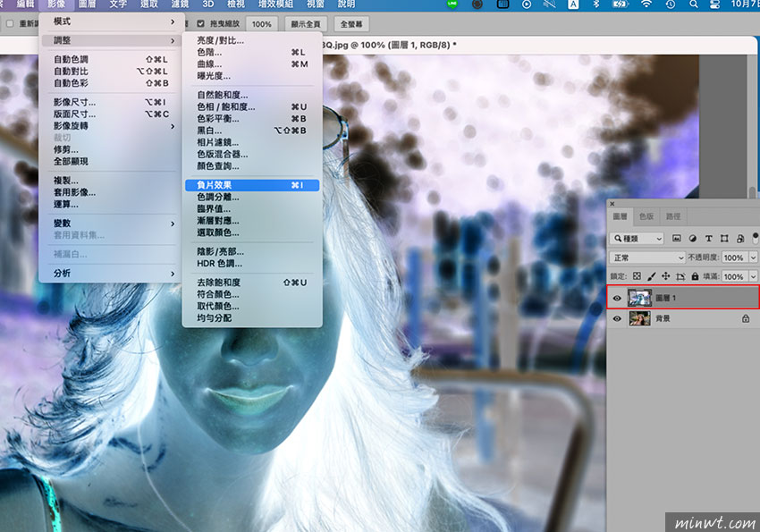Filter layers by pixel layer icon
Screen dimensions: 760x532
(x=676, y=239)
